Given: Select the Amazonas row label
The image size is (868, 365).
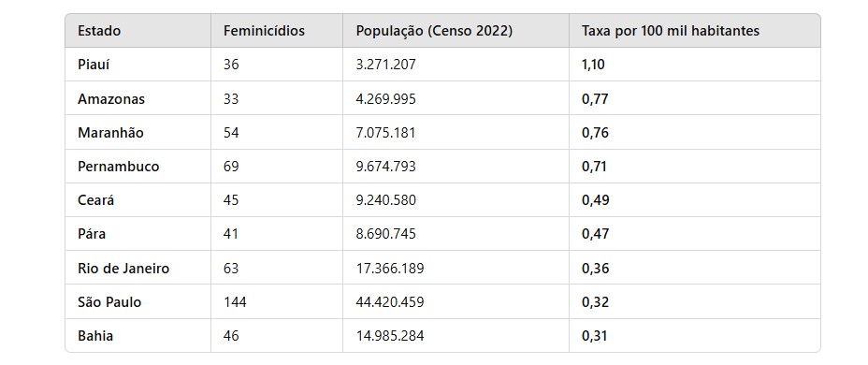Looking at the screenshot, I should [111, 98].
